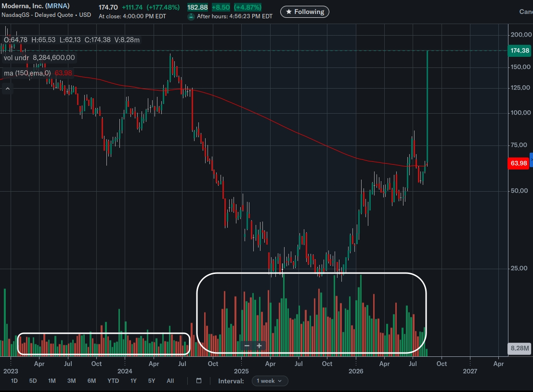Click the green 174.38 price tag
Screen dimensions: 533x392
click(519, 51)
